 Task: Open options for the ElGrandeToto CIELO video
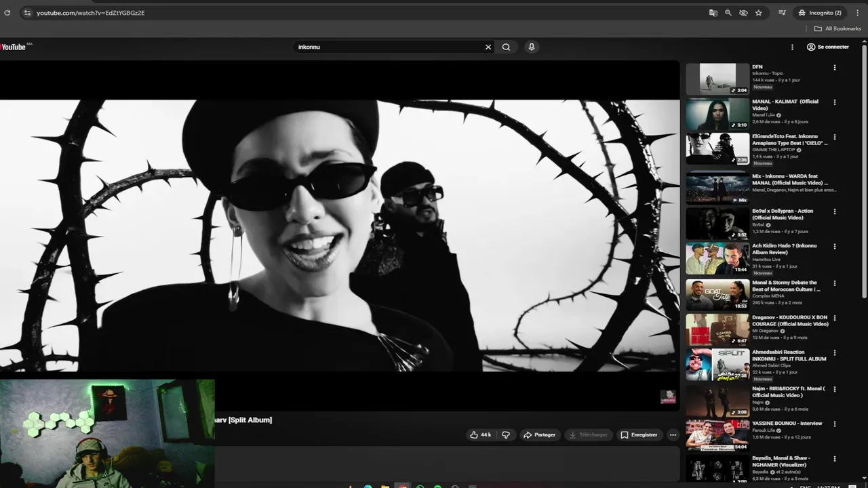[835, 137]
